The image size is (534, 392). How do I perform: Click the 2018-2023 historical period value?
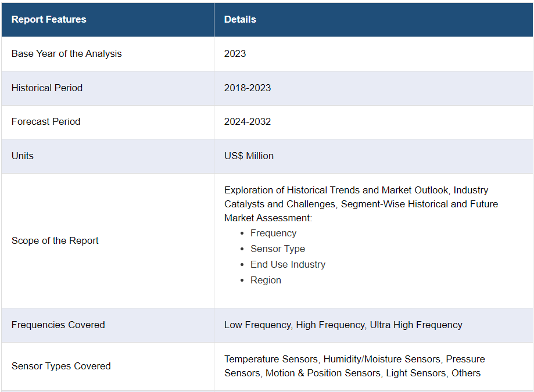point(248,88)
